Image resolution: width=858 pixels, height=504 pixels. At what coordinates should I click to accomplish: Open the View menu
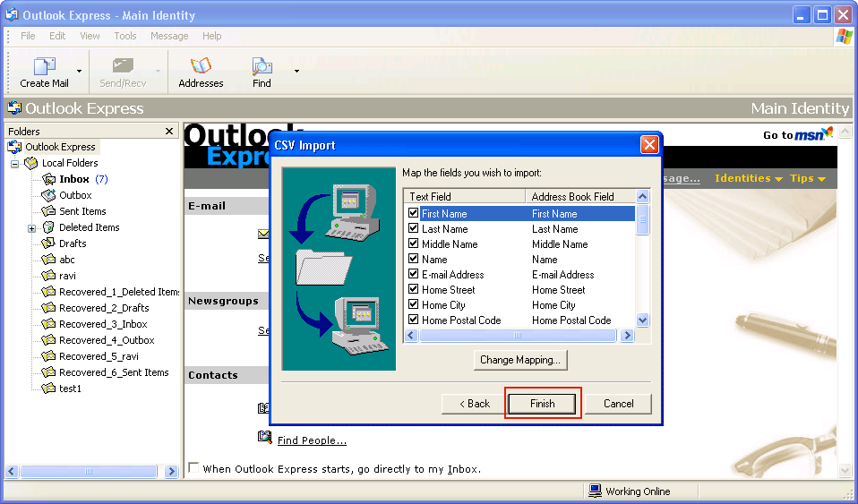(x=90, y=36)
